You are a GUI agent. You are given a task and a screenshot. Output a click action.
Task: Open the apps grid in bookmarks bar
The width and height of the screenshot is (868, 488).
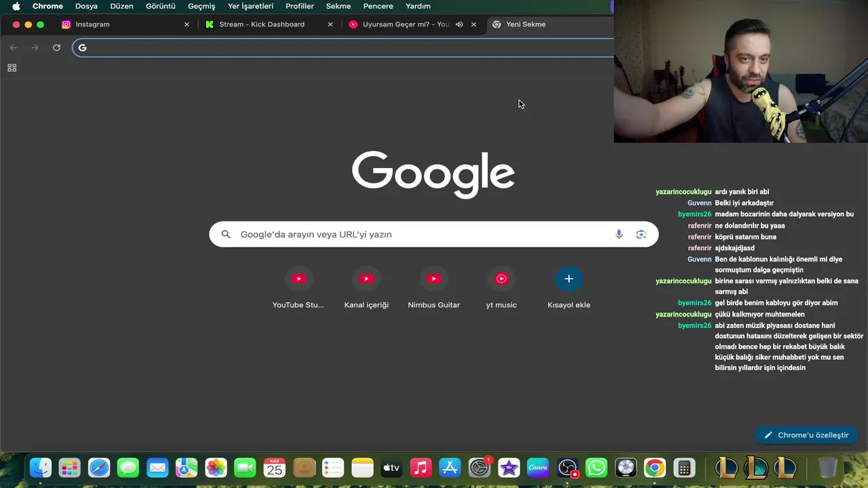[12, 68]
